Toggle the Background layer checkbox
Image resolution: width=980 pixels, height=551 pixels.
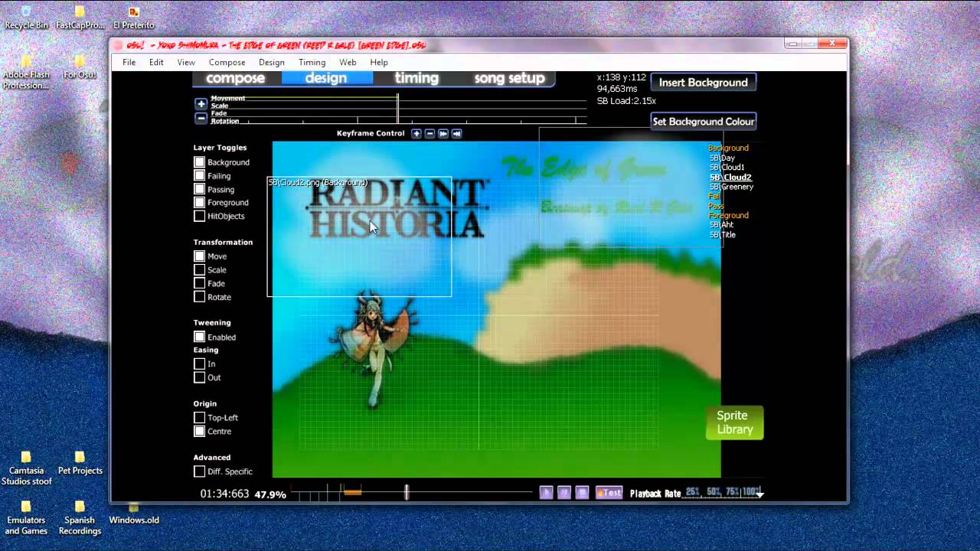click(200, 162)
